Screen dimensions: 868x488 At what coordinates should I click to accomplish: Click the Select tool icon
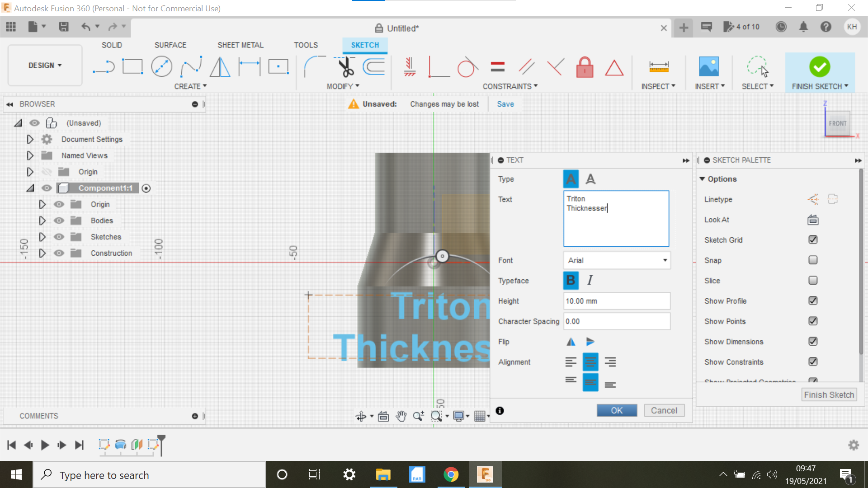[758, 67]
